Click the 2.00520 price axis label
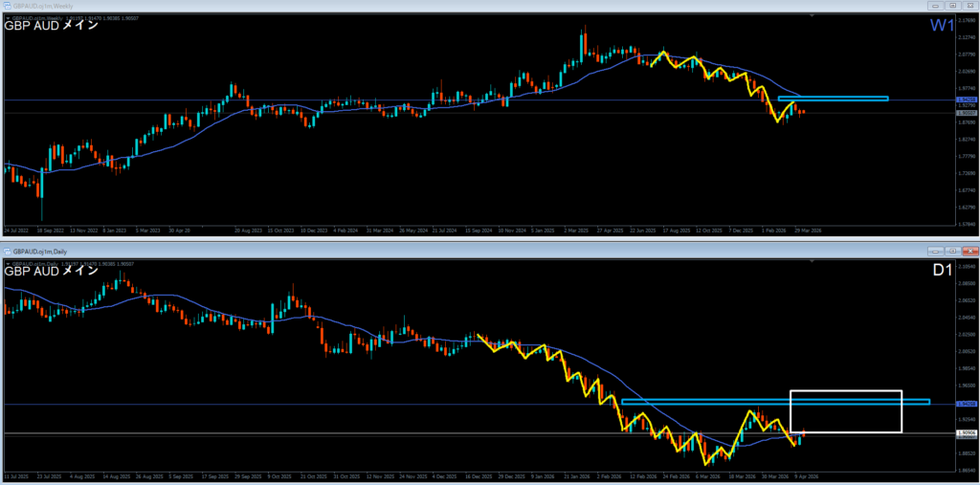980x485 pixels. click(965, 351)
